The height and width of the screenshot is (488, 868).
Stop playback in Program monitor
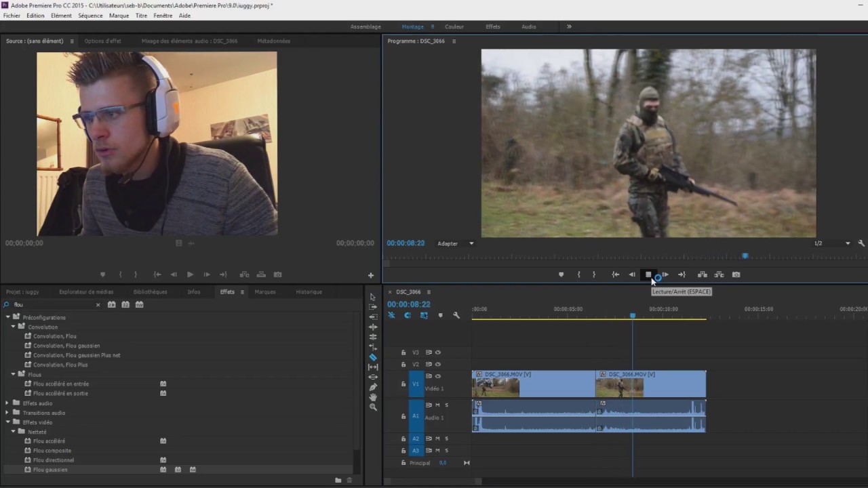pyautogui.click(x=648, y=274)
